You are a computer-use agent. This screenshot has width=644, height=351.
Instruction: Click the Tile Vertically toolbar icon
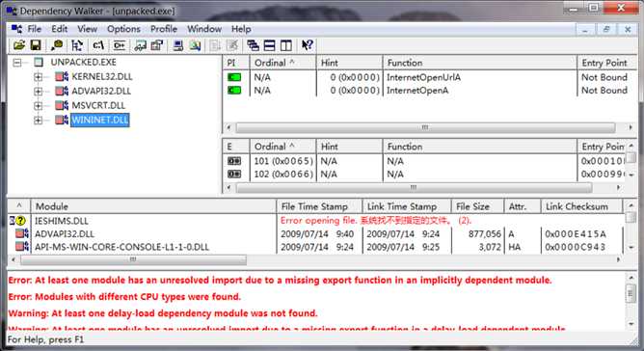pyautogui.click(x=286, y=45)
